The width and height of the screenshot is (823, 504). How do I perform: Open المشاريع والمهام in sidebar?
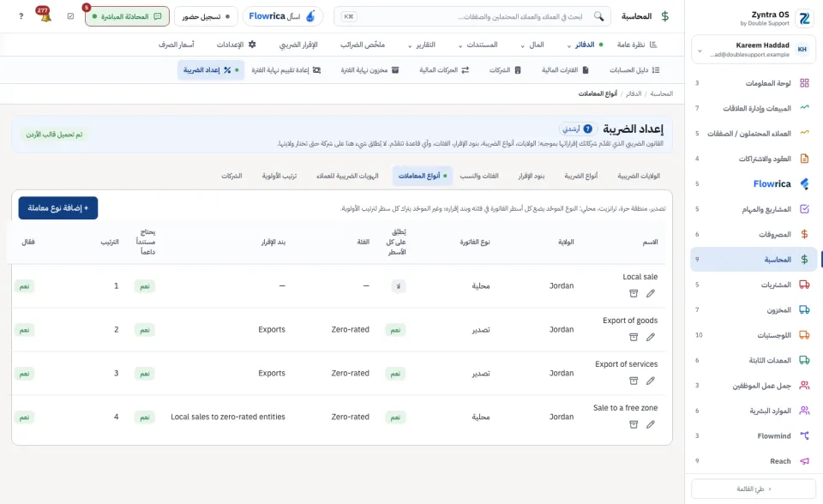754,209
